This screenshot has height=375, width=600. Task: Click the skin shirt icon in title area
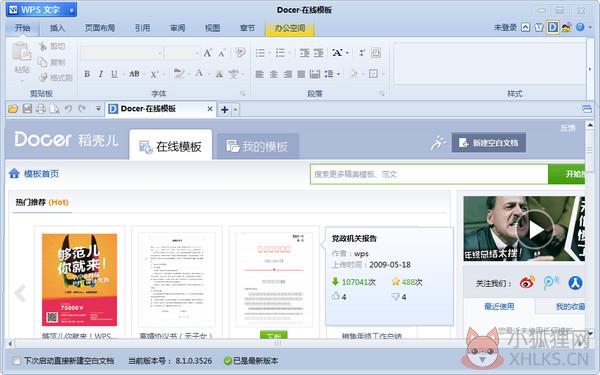(539, 28)
